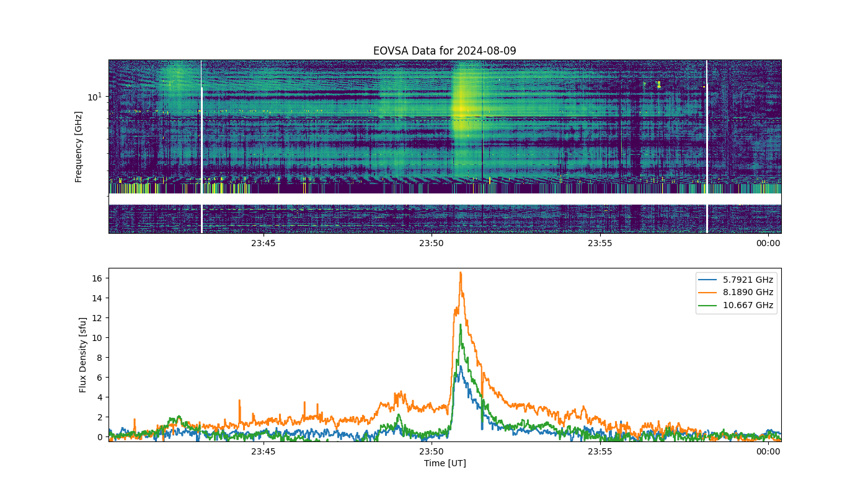Click legend entry '8.1890 GHz'
868x496 pixels.
point(748,293)
